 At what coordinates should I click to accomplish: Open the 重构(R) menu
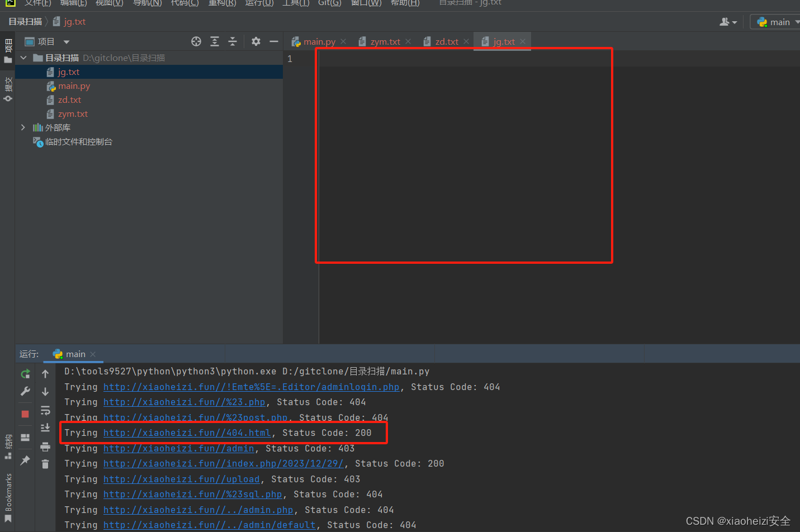(x=223, y=3)
